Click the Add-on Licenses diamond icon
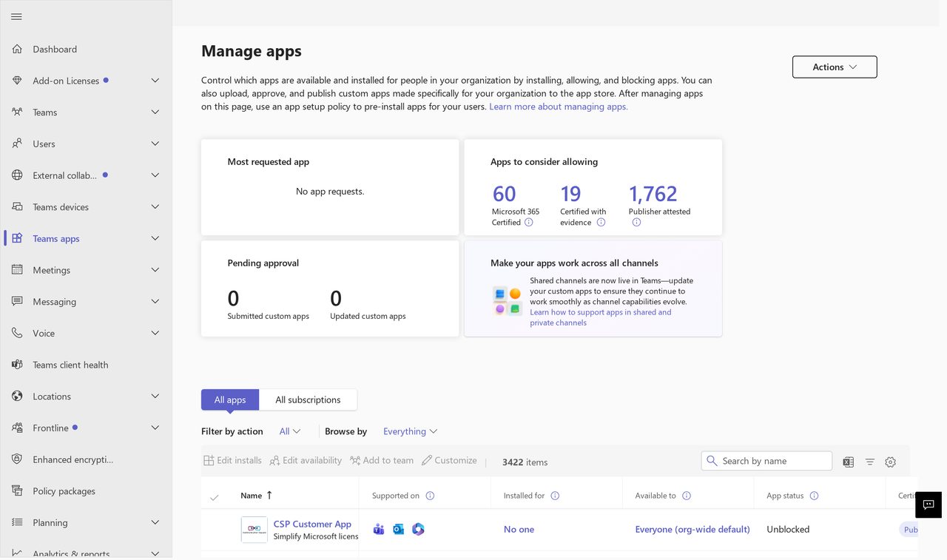 [x=17, y=81]
